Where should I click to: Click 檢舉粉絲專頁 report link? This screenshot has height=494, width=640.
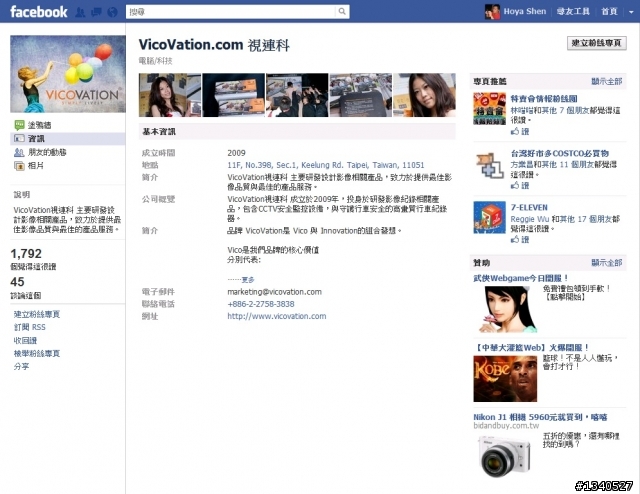(x=37, y=353)
